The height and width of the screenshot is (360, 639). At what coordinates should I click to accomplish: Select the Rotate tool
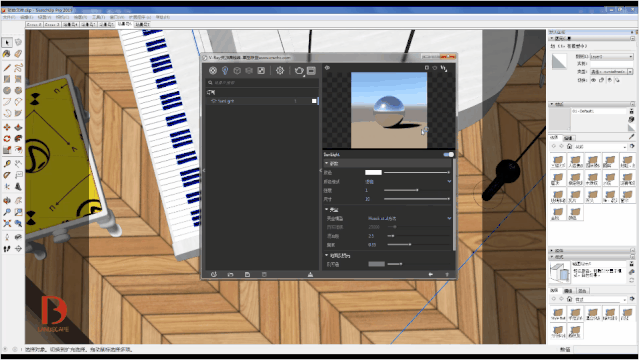tap(7, 139)
